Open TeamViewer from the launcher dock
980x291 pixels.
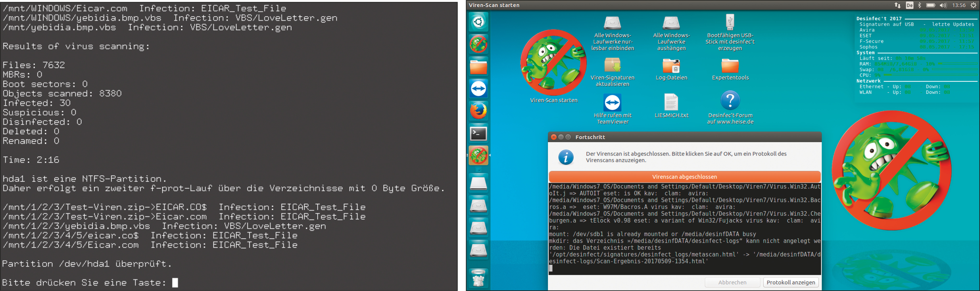pos(478,89)
